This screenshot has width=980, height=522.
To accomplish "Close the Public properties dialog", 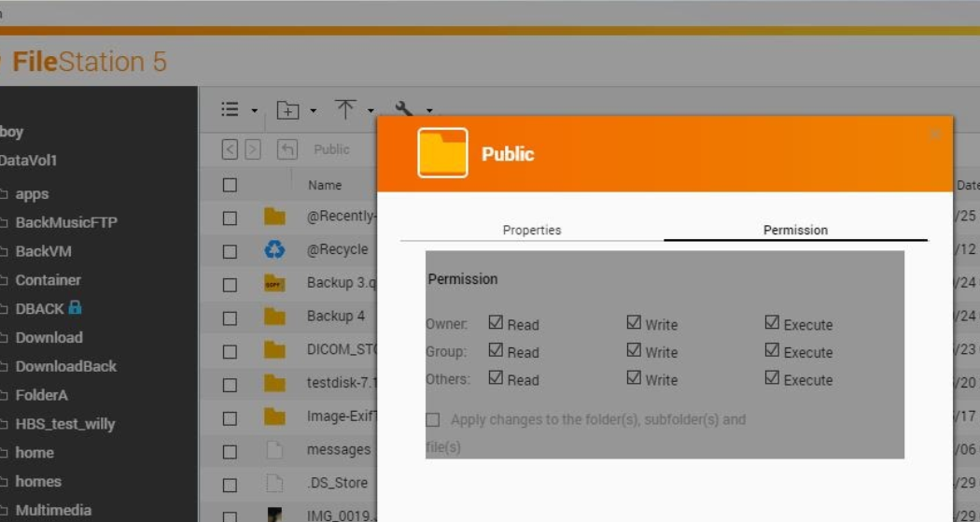I will click(935, 134).
